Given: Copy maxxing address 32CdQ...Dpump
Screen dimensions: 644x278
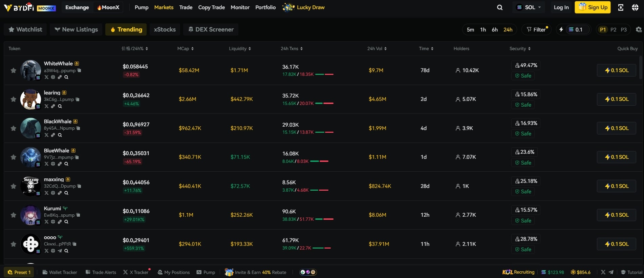Looking at the screenshot, I should [x=79, y=186].
